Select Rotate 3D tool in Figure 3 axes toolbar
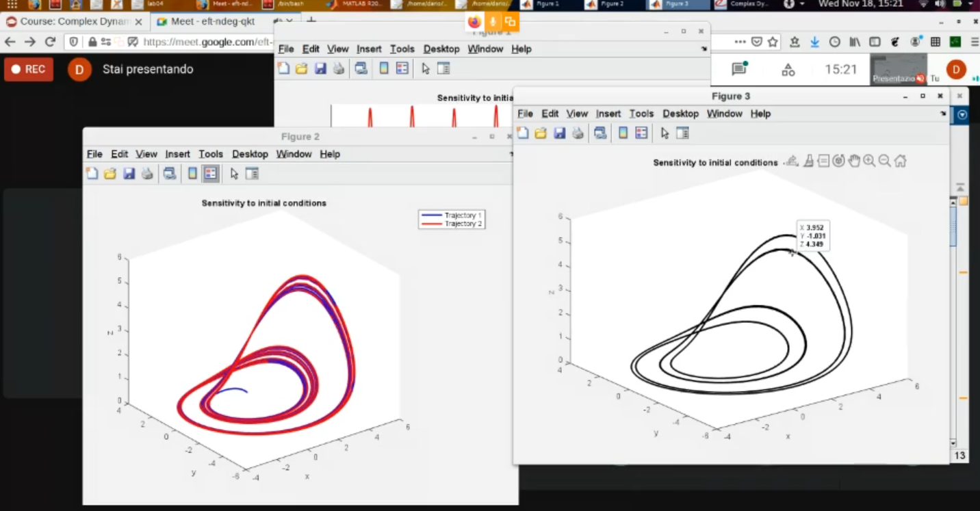The width and height of the screenshot is (980, 511). [x=838, y=161]
